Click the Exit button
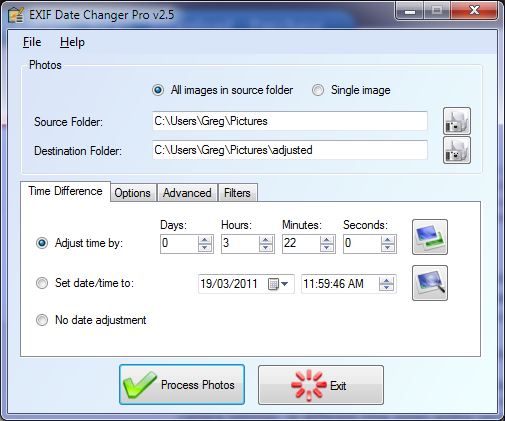Image resolution: width=505 pixels, height=421 pixels. 321,385
